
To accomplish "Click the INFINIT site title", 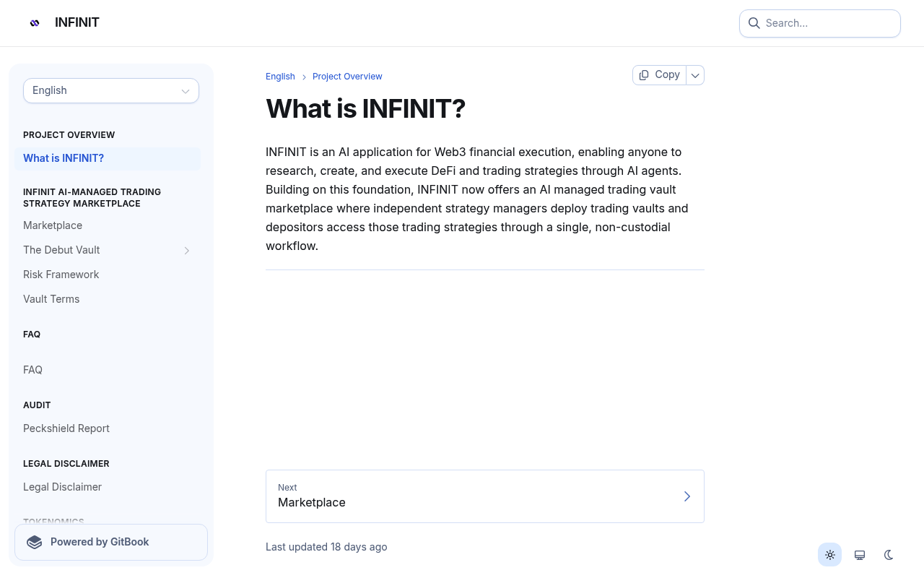I will (77, 22).
